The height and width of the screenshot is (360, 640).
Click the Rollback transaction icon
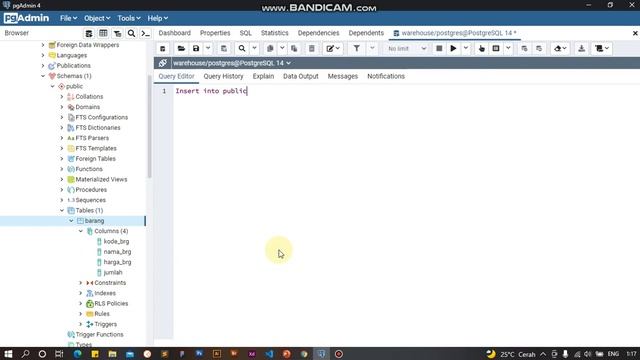pos(539,49)
